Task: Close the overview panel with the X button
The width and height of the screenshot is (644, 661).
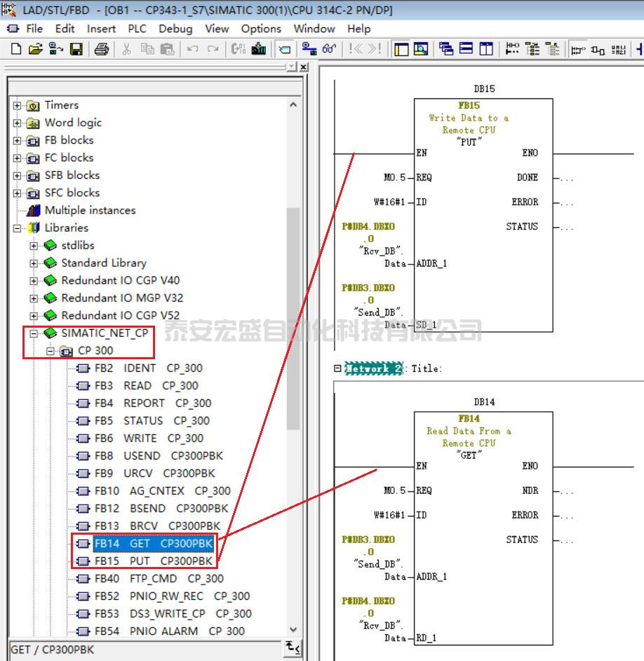Action: coord(303,67)
